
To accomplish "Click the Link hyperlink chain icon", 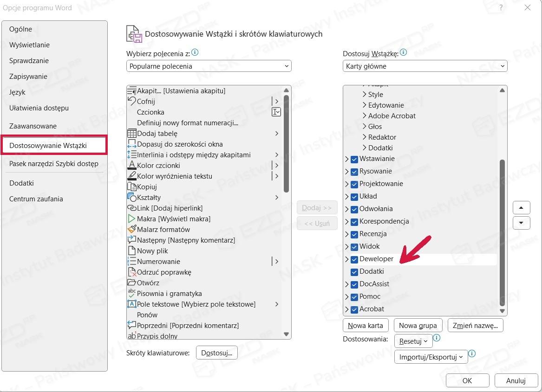I will click(131, 208).
